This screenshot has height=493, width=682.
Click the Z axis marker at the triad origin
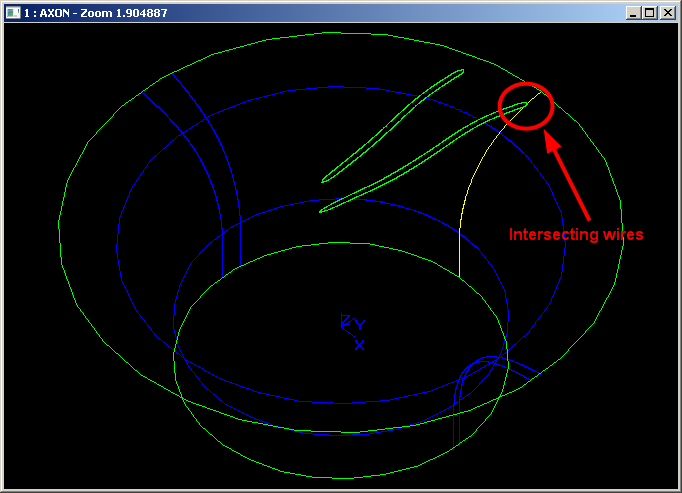345,322
